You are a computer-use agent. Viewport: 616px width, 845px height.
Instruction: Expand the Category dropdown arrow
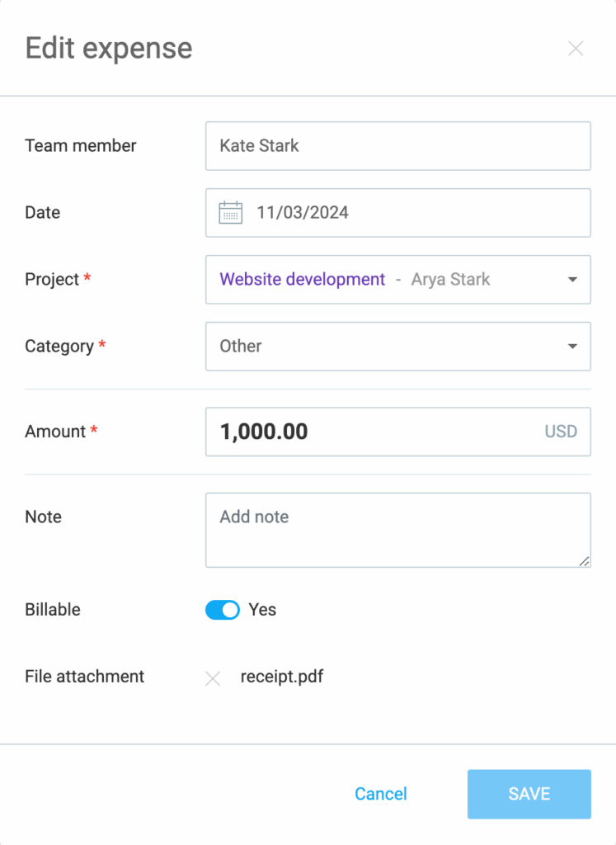572,347
